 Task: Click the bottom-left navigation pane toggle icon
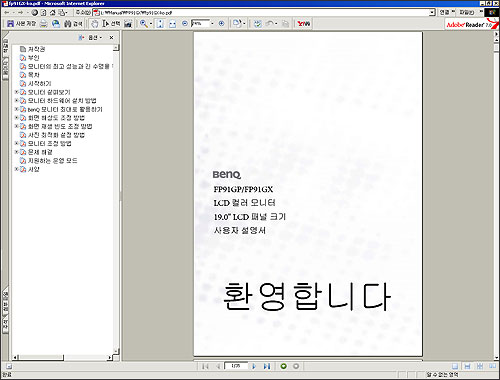9,366
